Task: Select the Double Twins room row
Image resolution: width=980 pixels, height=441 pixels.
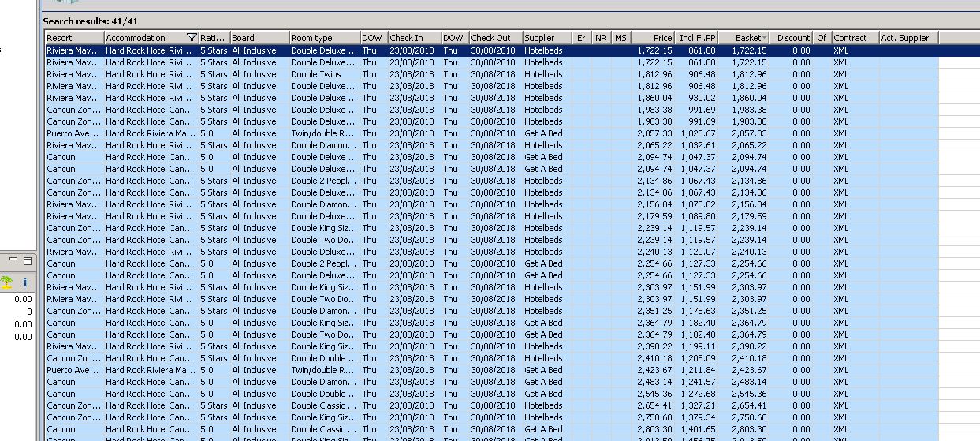Action: point(491,74)
